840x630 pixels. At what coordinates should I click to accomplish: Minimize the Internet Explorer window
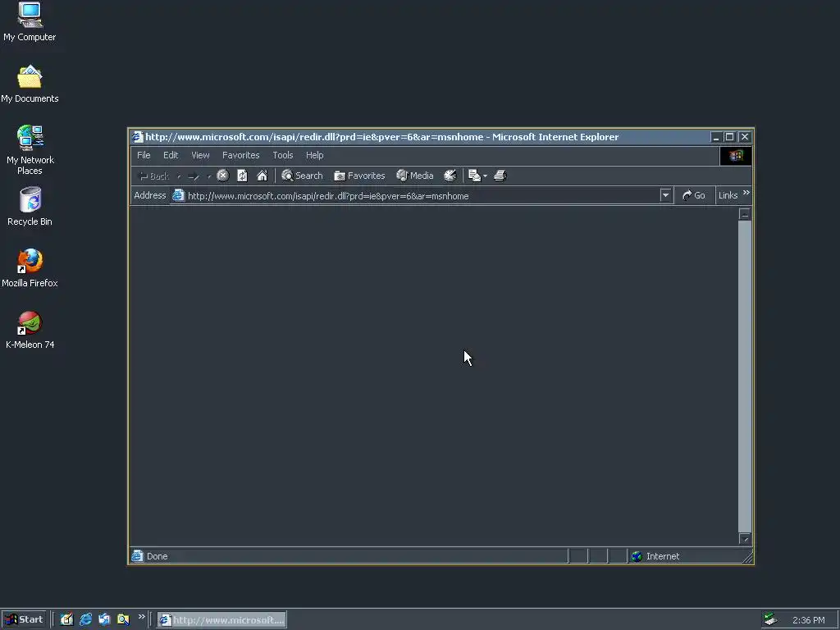715,137
